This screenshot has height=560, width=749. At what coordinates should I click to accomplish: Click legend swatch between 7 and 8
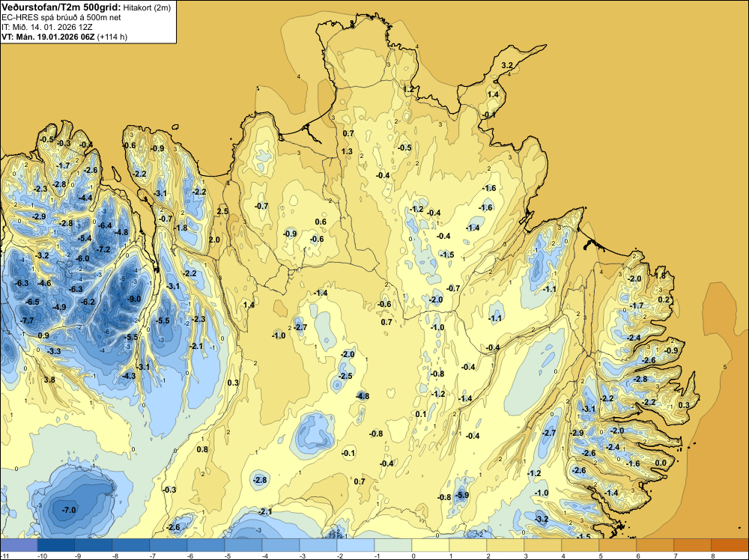coord(692,545)
